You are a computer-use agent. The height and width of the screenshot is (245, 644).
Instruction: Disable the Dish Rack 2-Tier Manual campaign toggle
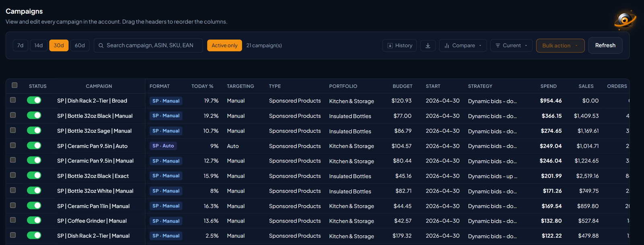[34, 235]
